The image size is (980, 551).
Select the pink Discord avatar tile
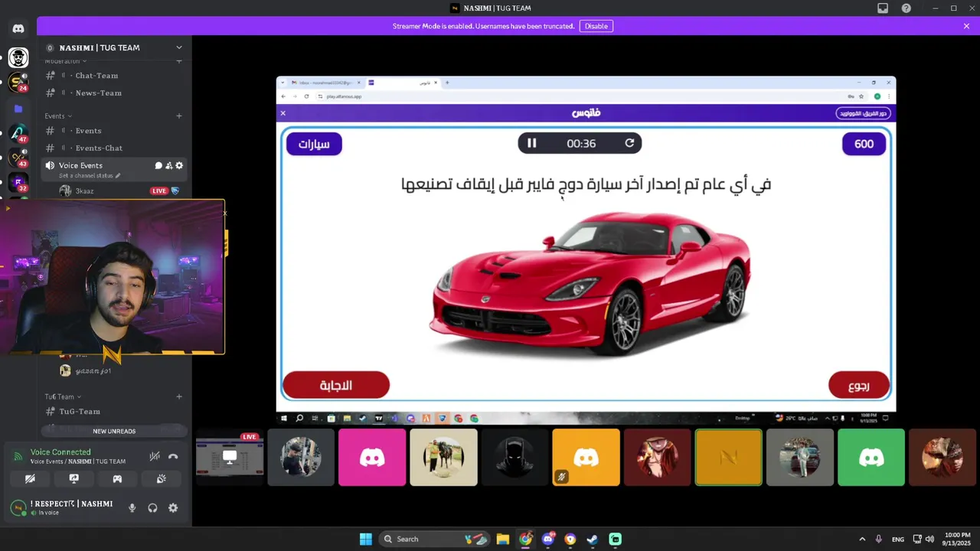pos(372,457)
